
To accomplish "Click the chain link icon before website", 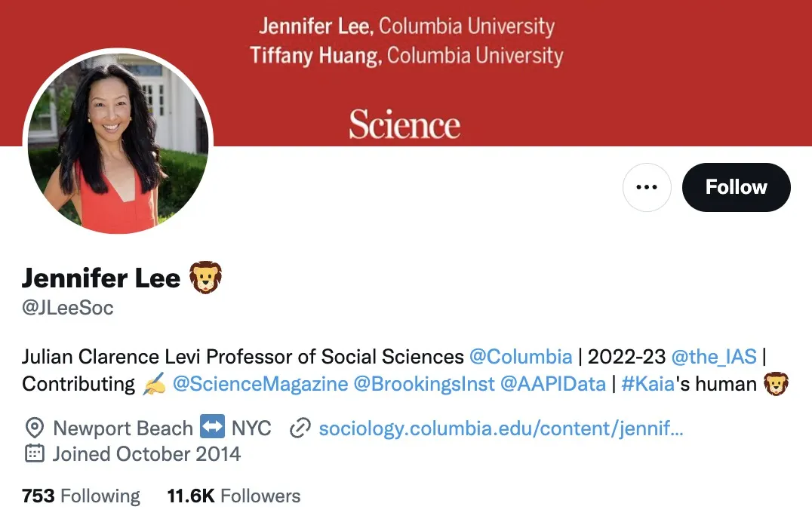I will click(x=300, y=428).
